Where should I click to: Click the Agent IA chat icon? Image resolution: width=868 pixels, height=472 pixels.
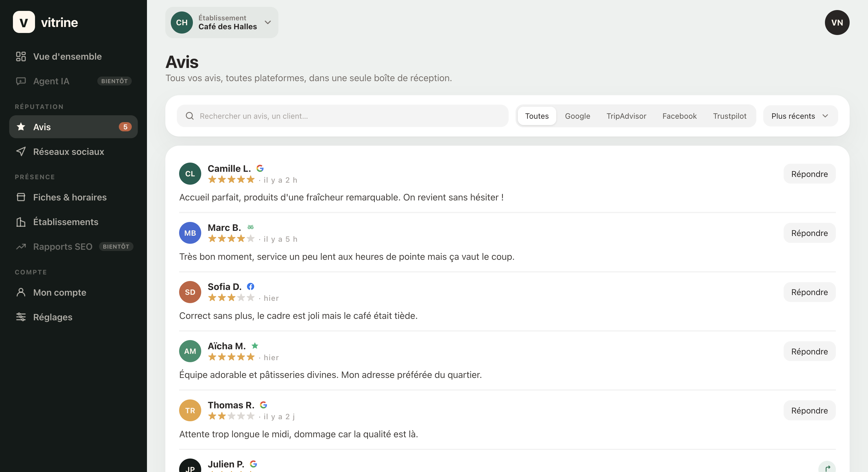(21, 81)
